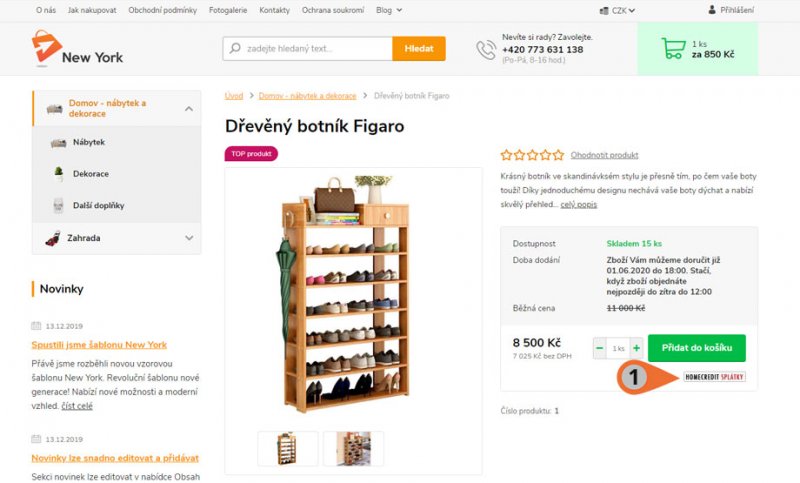This screenshot has height=483, width=800.
Task: Select the second product thumbnail
Action: click(353, 449)
